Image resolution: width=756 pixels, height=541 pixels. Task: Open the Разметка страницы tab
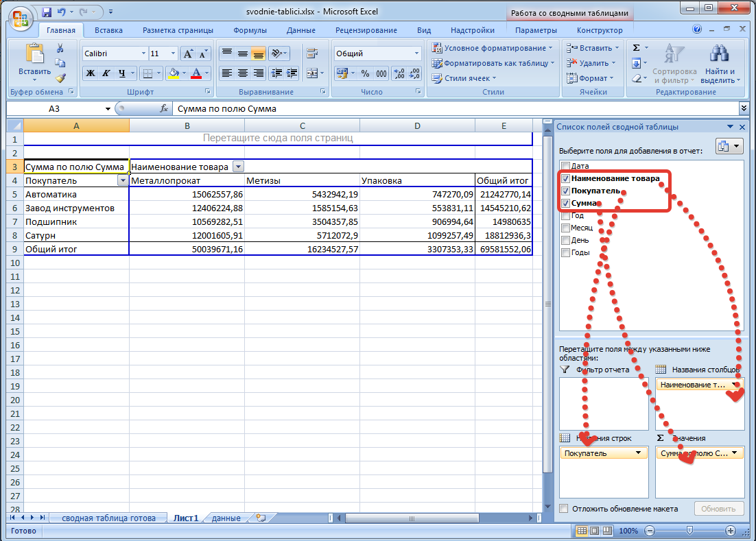click(178, 30)
